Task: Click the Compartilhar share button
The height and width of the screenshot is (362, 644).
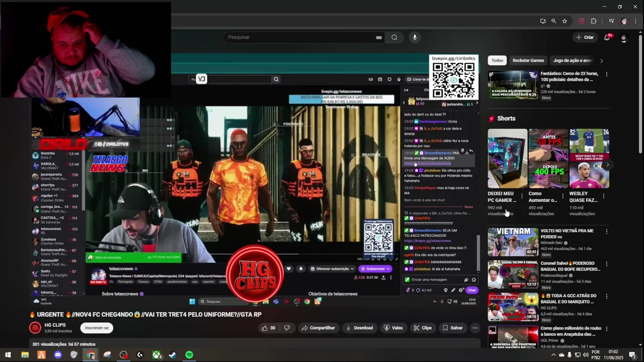Action: [318, 328]
